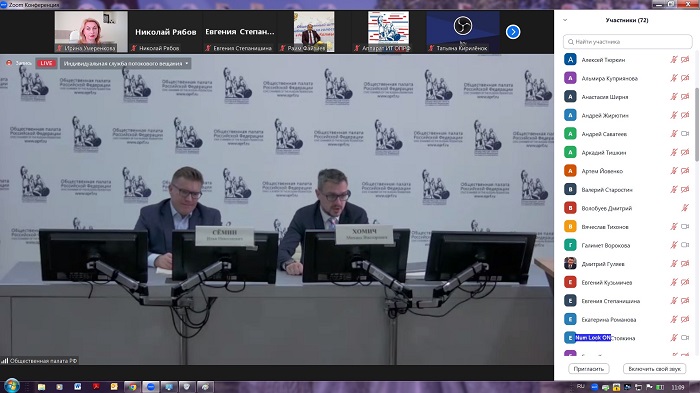The height and width of the screenshot is (393, 700).
Task: Click camera icon for Аркадий Тишкин
Action: tap(685, 152)
